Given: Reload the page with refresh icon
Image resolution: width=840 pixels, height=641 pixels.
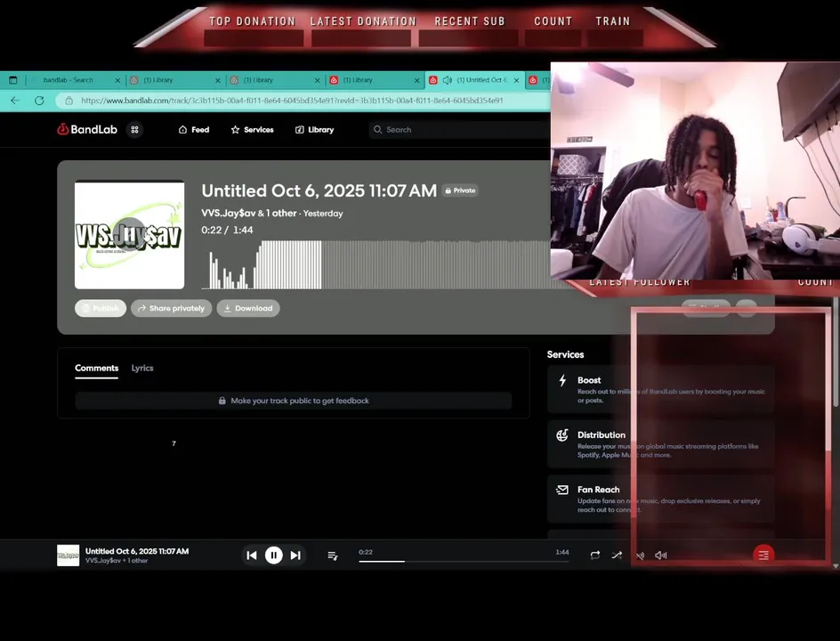Looking at the screenshot, I should [39, 101].
